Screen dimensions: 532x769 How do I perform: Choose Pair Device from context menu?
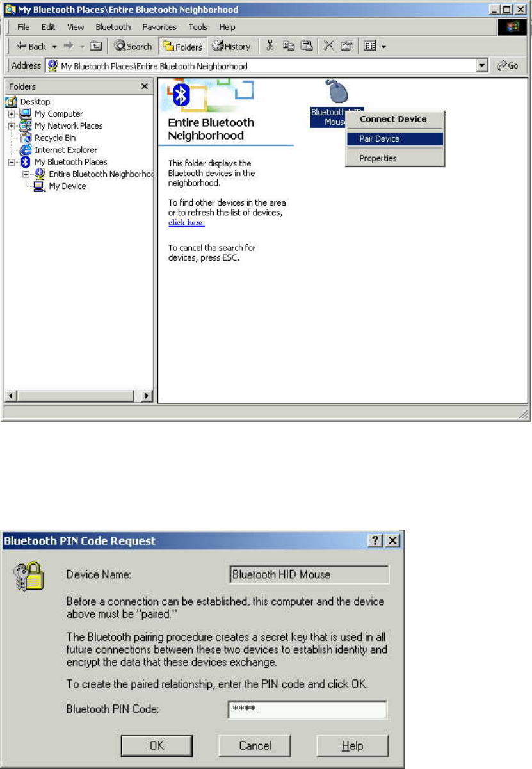click(394, 138)
